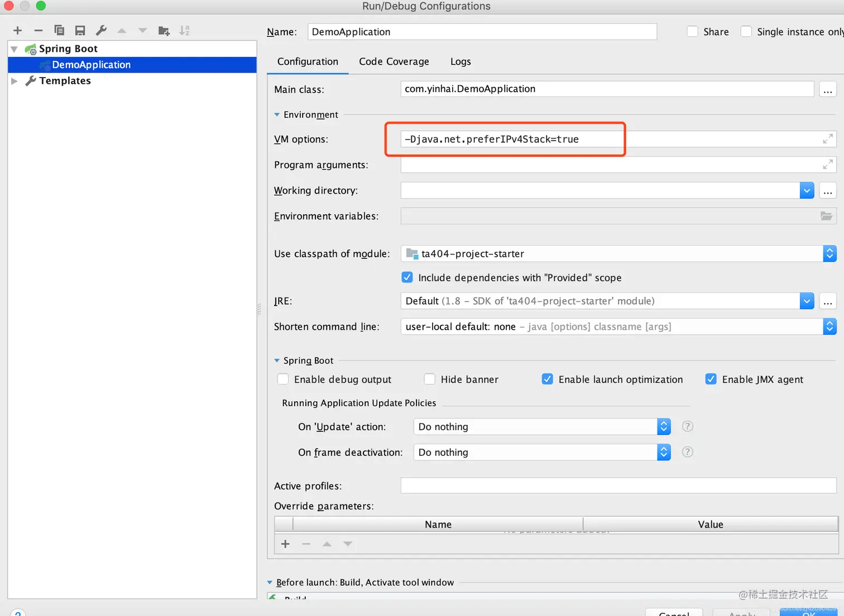
Task: Open On frame deactivation dropdown
Action: point(664,452)
